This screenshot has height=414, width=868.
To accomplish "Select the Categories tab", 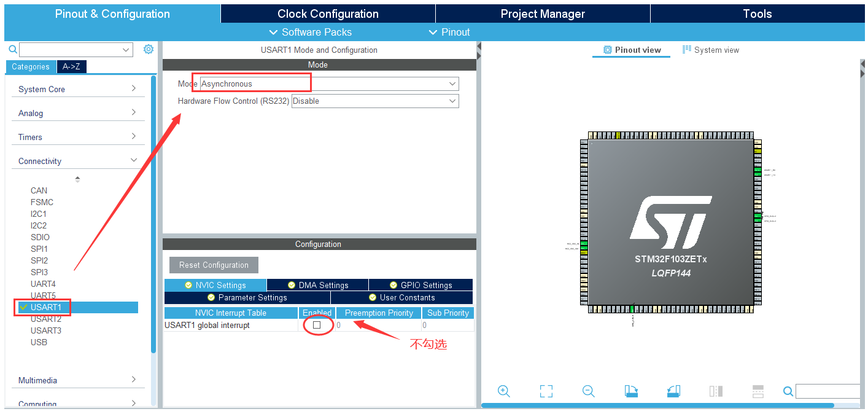I will pos(31,67).
